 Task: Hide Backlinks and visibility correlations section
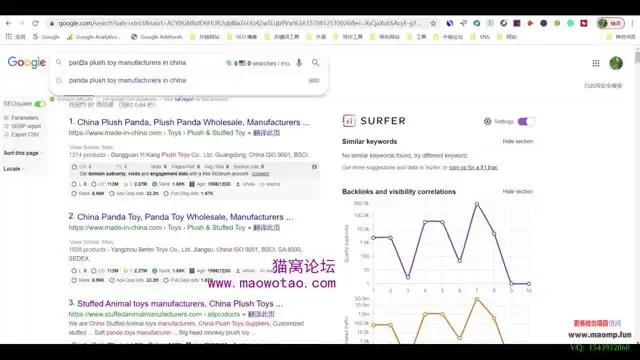point(518,191)
